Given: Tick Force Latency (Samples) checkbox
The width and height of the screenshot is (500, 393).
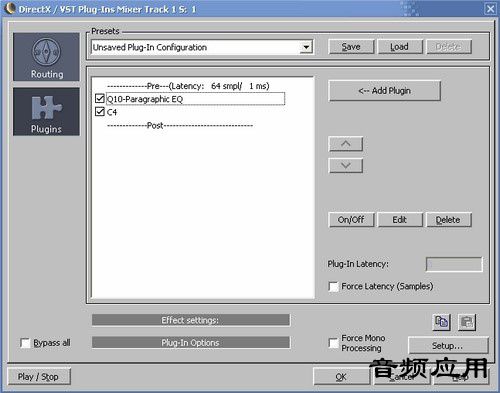Looking at the screenshot, I should point(333,287).
